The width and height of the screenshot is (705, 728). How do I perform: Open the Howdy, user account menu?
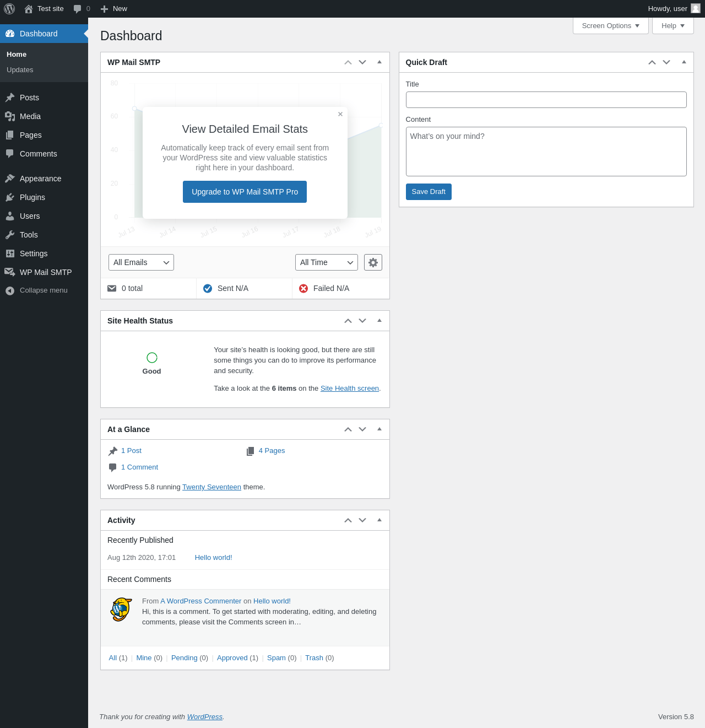click(674, 9)
